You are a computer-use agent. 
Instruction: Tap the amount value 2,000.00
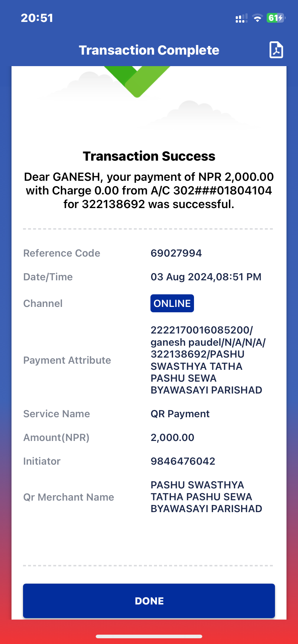(172, 437)
